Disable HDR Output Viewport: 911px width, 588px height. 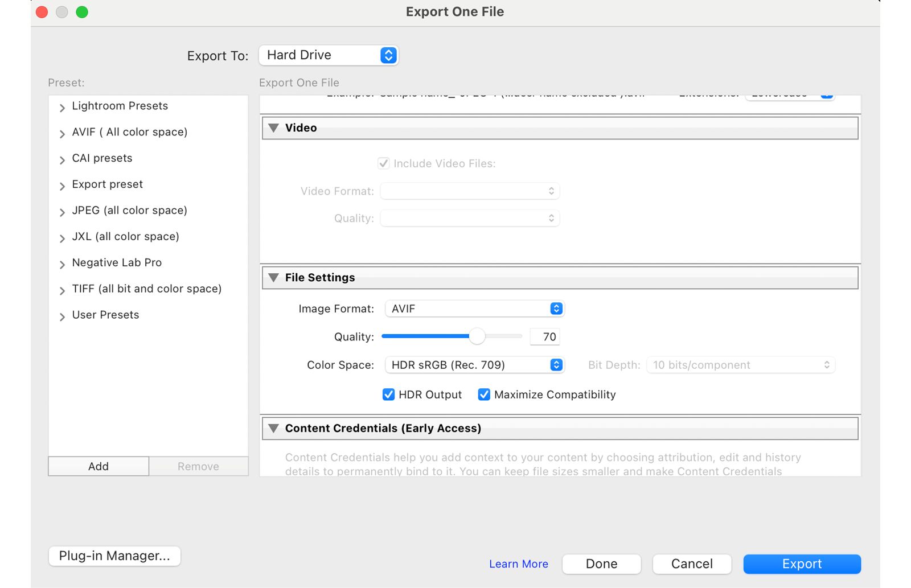coord(389,394)
